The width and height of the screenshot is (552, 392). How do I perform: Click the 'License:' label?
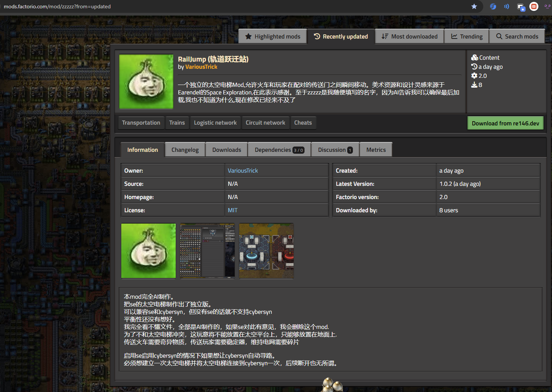click(135, 210)
